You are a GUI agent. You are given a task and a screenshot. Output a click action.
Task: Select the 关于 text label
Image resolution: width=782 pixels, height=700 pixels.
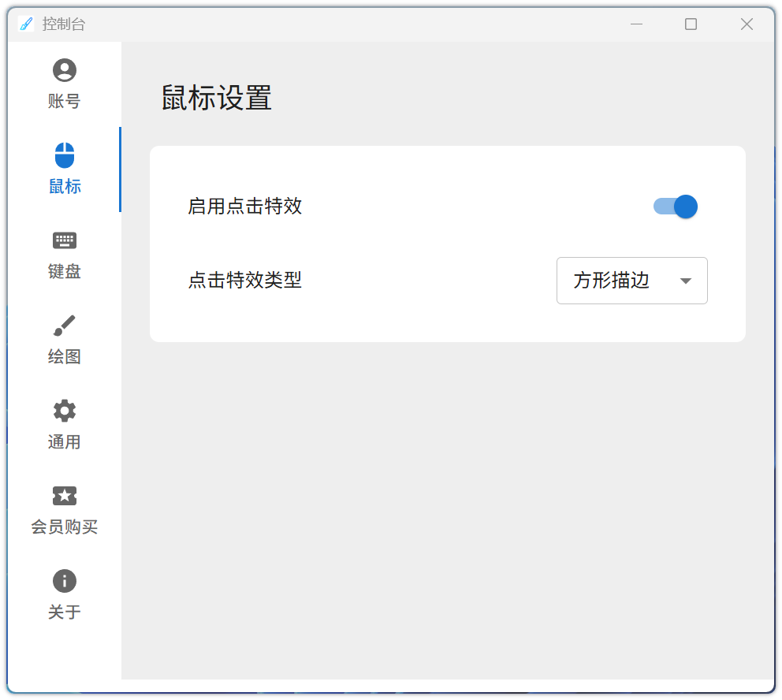click(65, 612)
